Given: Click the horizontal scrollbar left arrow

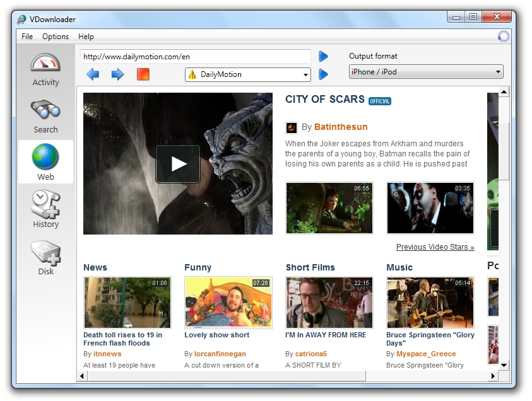Looking at the screenshot, I should [82, 376].
